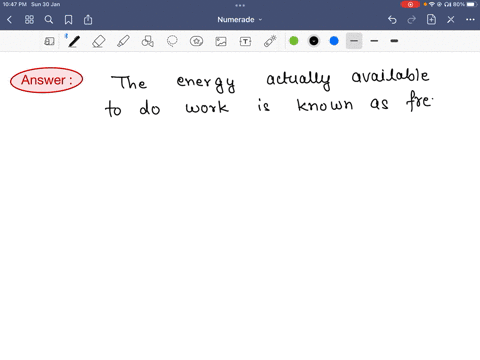Screen dimensions: 480x360
Task: Choose the blue pen color
Action: pos(334,41)
